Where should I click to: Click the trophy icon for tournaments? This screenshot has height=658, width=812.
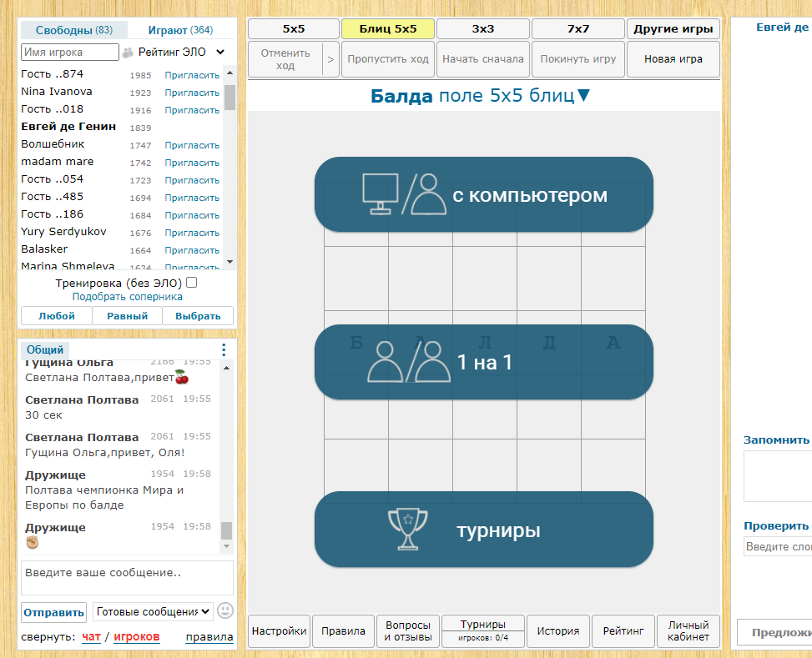coord(408,529)
